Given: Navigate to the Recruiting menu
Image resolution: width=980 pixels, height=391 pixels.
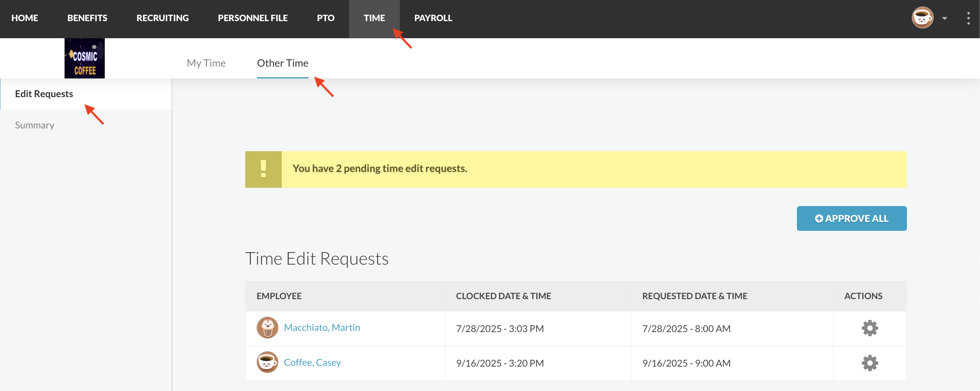Looking at the screenshot, I should point(162,18).
